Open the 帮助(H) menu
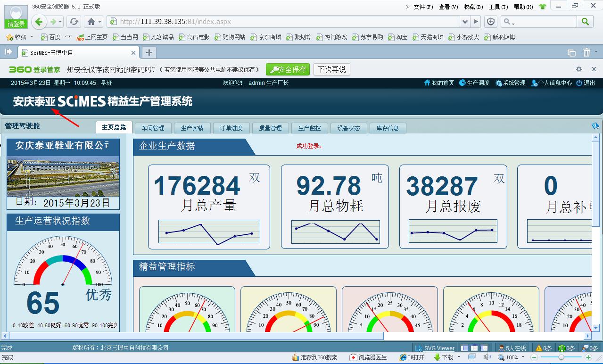 (x=523, y=7)
